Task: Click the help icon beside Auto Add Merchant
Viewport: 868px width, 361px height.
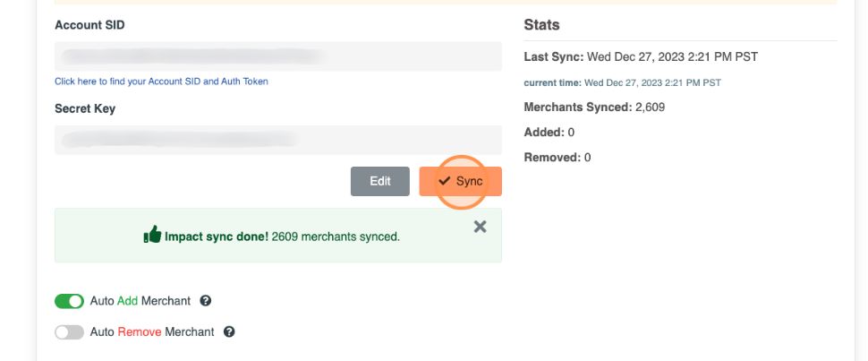Action: [x=206, y=301]
